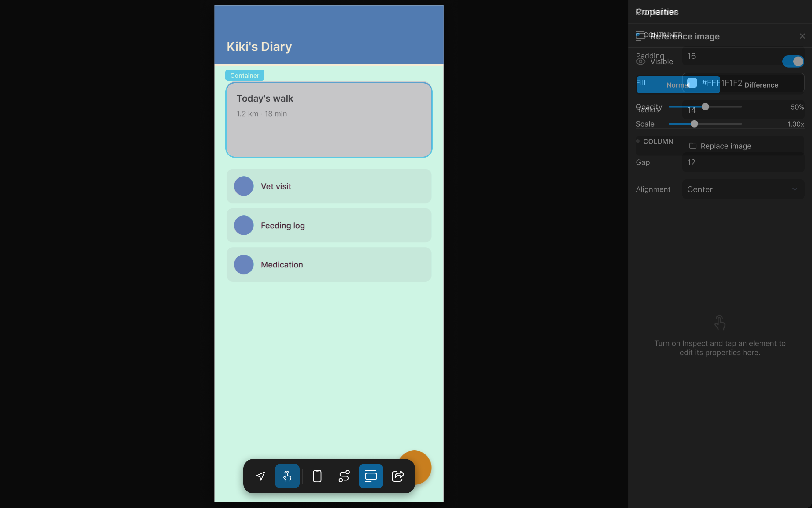Adjust the Opacity slider handle
This screenshot has width=812, height=508.
pos(705,107)
